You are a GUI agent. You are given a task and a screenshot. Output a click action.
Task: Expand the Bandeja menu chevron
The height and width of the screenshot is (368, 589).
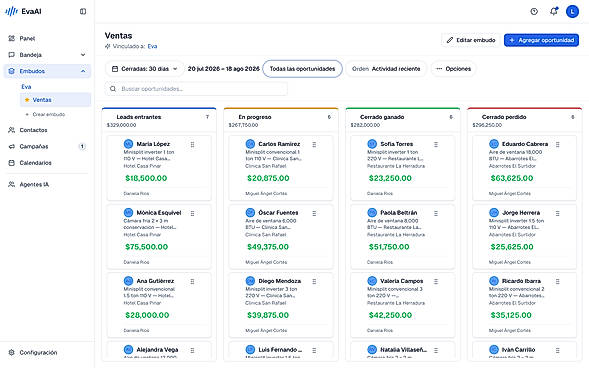pos(83,55)
